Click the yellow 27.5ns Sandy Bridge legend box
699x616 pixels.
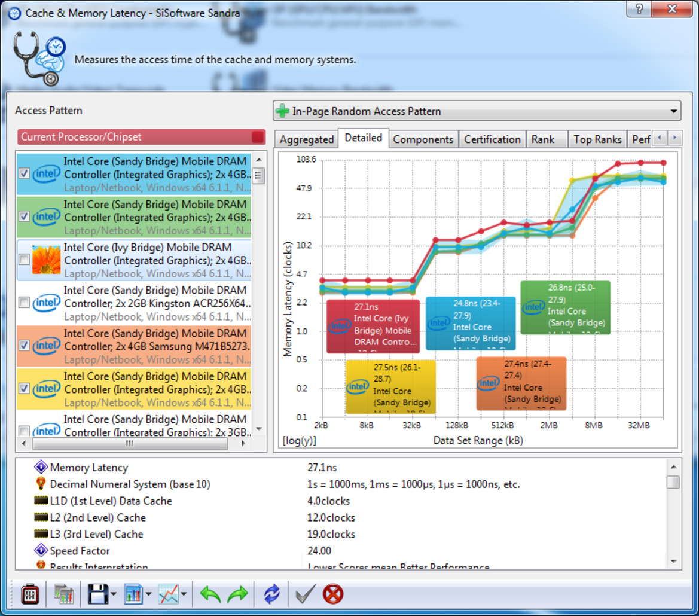[390, 387]
